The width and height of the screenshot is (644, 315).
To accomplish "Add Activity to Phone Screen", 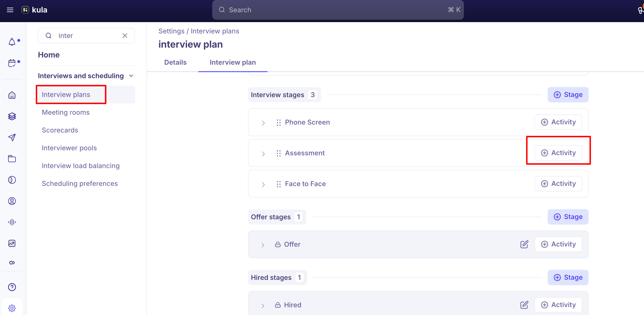I will 558,122.
